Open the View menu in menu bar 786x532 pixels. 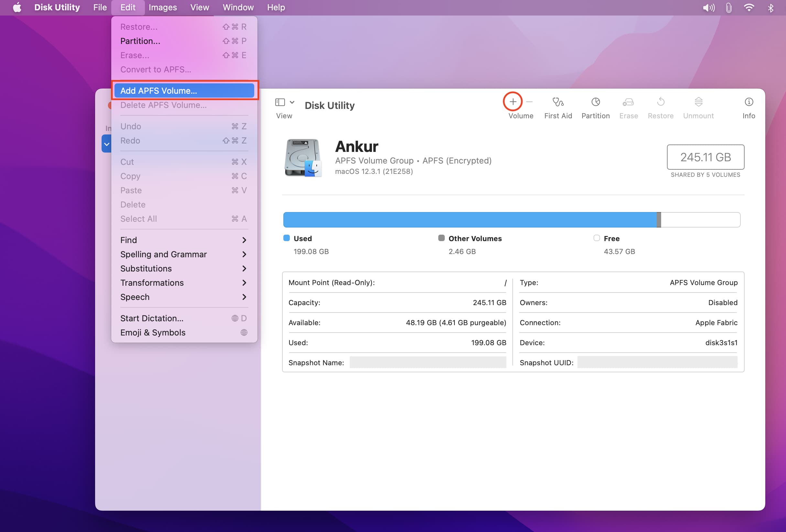[x=200, y=7]
